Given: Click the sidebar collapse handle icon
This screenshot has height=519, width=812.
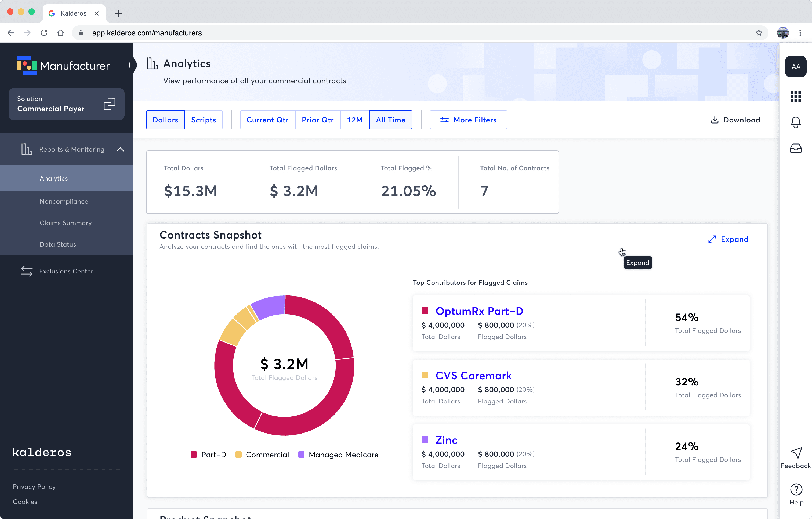Looking at the screenshot, I should click(x=131, y=65).
